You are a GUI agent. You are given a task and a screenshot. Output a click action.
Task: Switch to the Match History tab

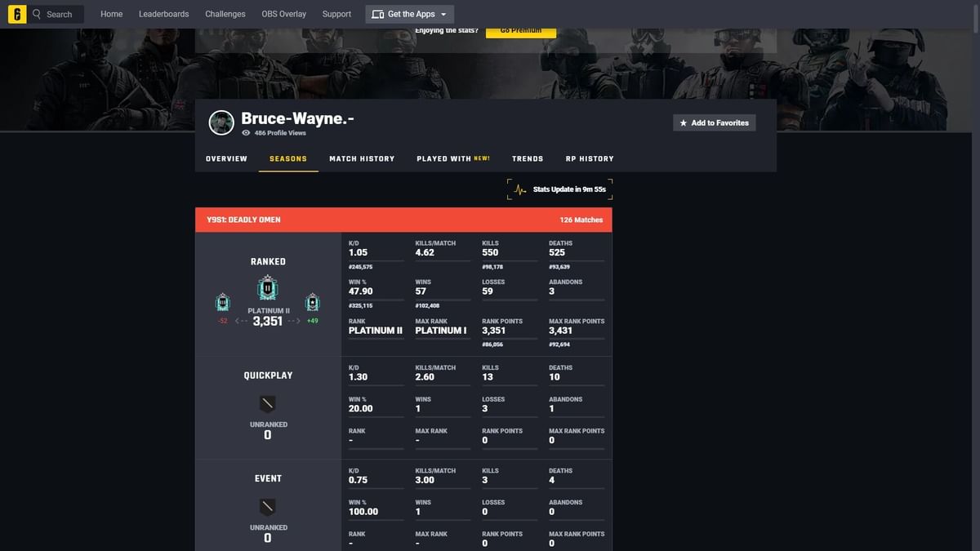coord(362,158)
